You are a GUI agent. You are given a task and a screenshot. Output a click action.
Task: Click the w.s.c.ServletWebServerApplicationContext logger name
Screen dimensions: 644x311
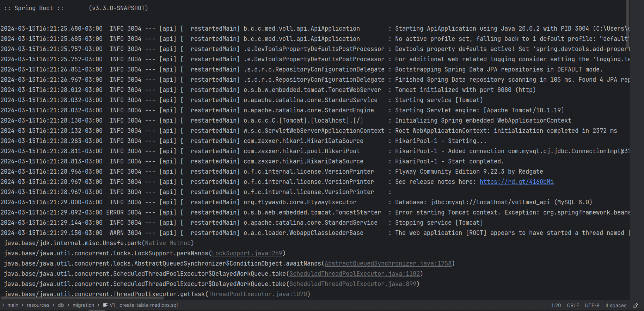coord(314,131)
